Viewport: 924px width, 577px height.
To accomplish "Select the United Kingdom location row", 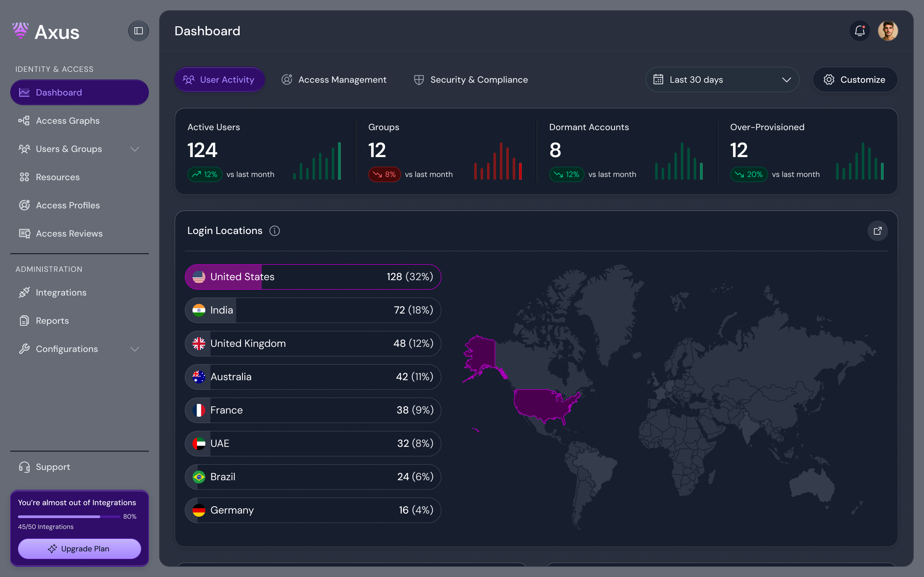I will [x=313, y=343].
